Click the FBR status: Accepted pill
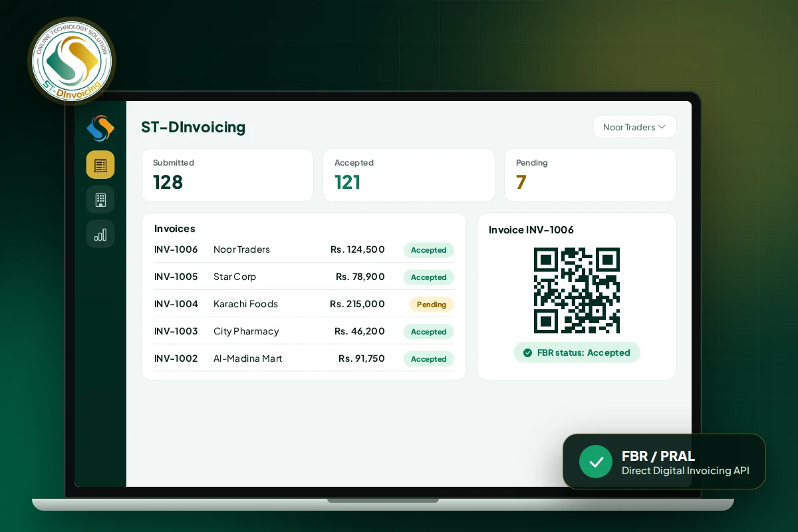This screenshot has width=798, height=532. (577, 353)
